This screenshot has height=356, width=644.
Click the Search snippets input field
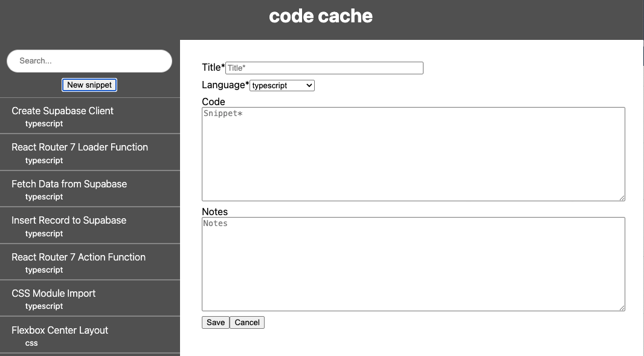tap(89, 61)
